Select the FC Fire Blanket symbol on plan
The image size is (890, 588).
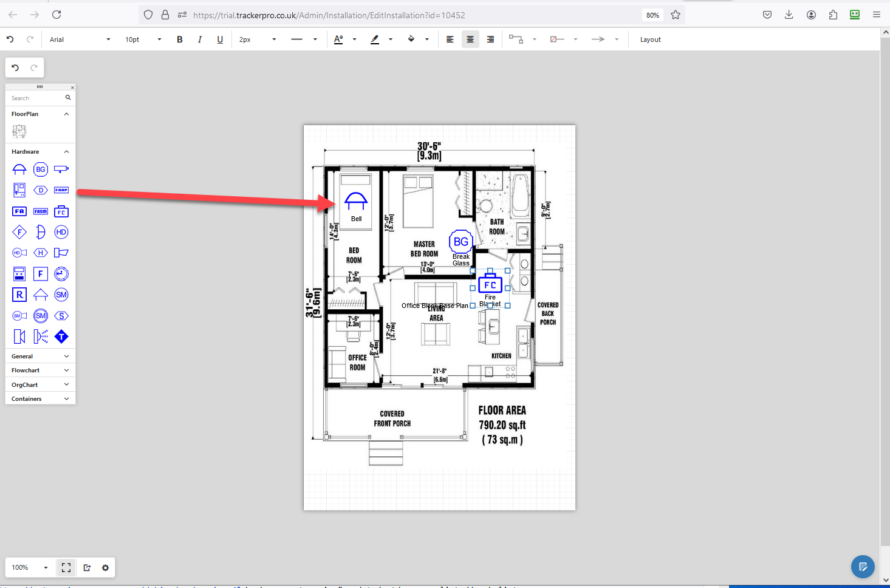(490, 284)
